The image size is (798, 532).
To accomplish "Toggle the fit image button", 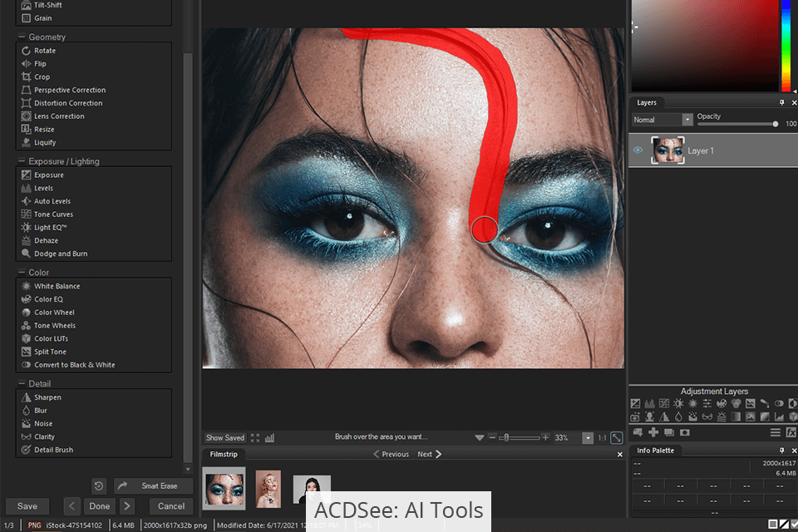I will [x=616, y=438].
